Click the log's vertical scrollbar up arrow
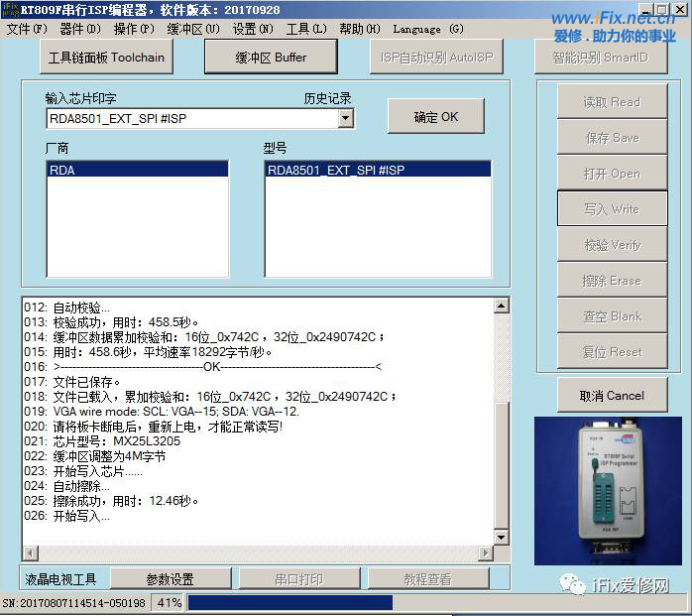The width and height of the screenshot is (692, 616). tap(501, 307)
